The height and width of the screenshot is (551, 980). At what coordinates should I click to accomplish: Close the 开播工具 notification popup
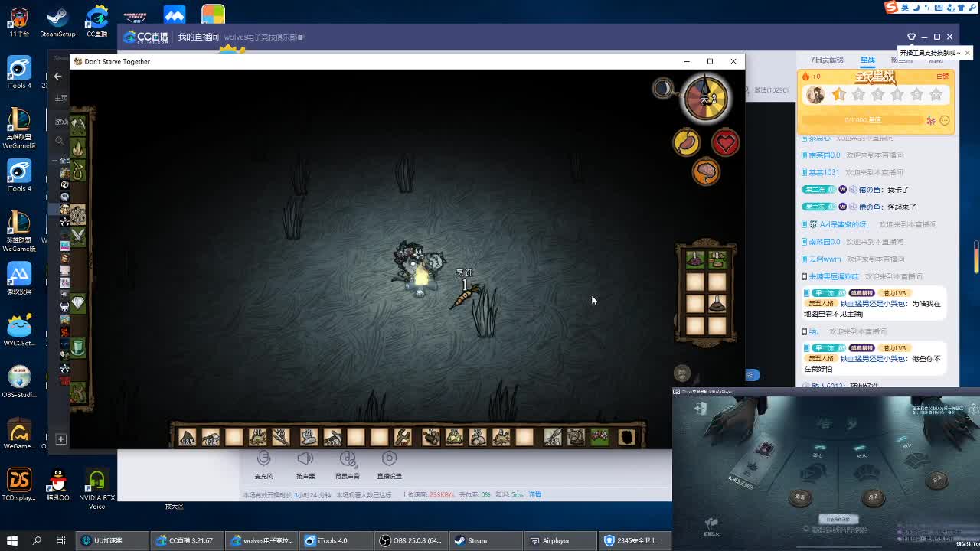tap(967, 53)
